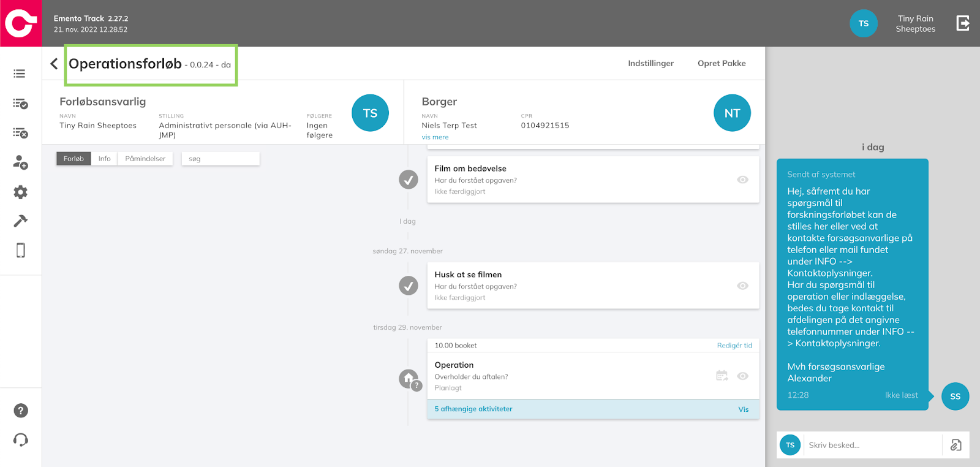Click the Tiny Rain Sheeptoes header name
This screenshot has width=980, height=467.
pyautogui.click(x=915, y=23)
